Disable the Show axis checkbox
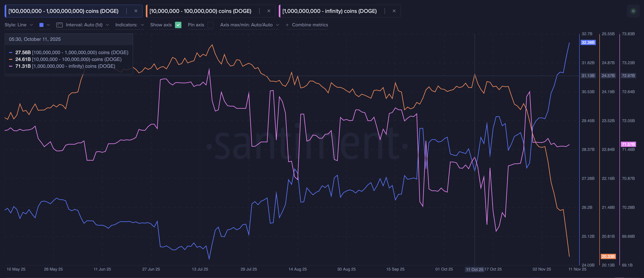Viewport: 644px width, 278px height. (x=178, y=25)
